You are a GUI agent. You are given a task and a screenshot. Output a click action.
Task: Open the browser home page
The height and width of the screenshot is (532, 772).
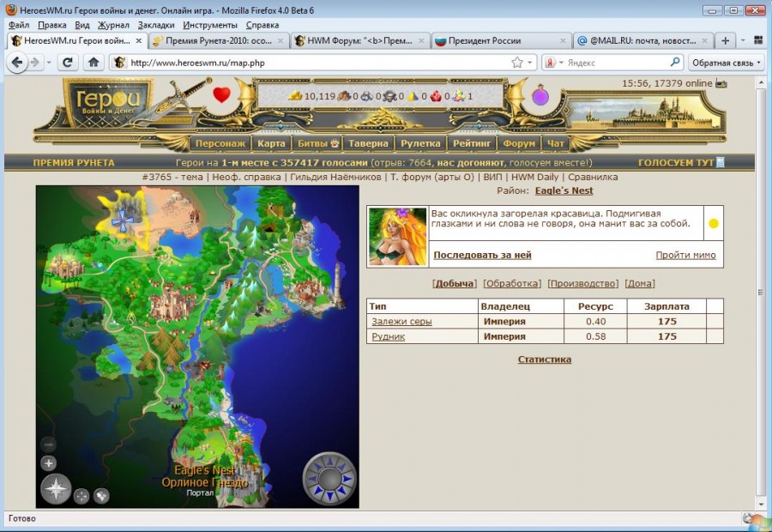coord(93,63)
